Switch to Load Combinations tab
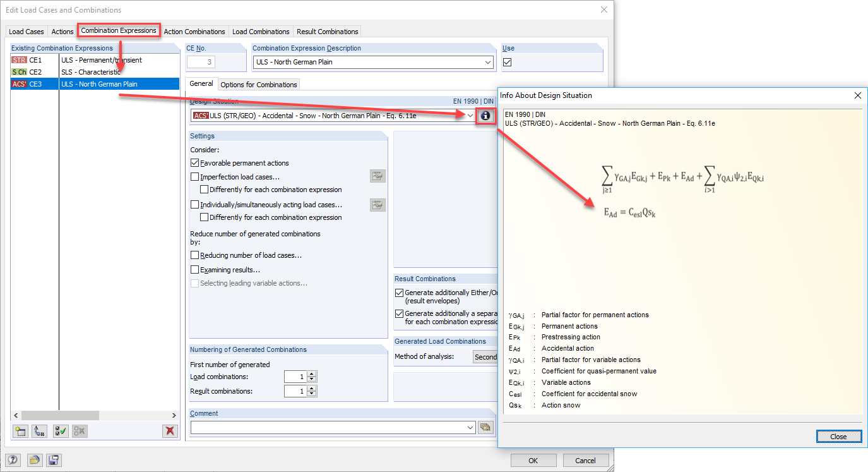Image resolution: width=868 pixels, height=472 pixels. [x=261, y=32]
